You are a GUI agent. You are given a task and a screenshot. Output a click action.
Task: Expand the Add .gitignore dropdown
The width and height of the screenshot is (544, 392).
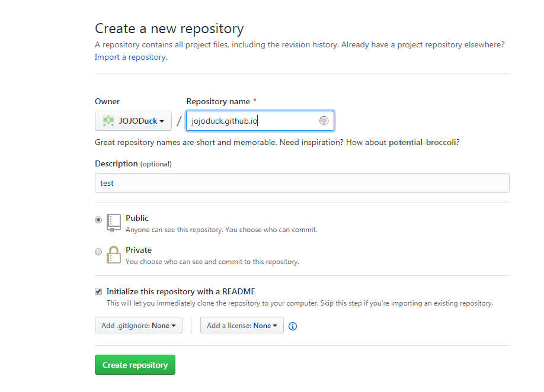[139, 326]
